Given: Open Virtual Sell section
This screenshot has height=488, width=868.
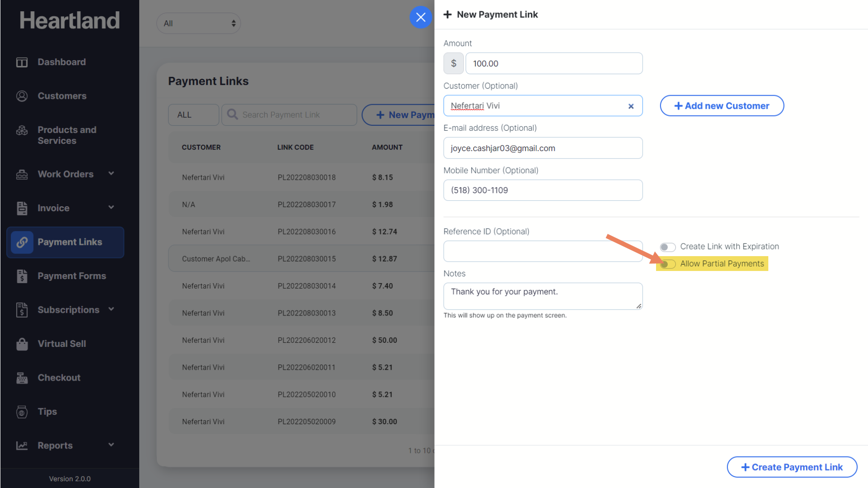Looking at the screenshot, I should [x=62, y=344].
